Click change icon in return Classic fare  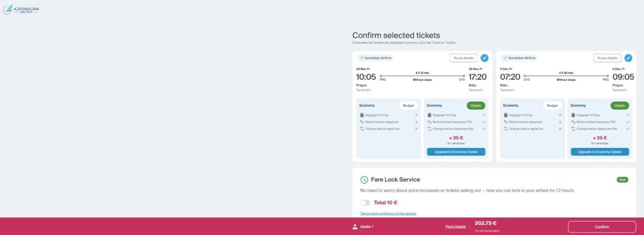coord(572,129)
